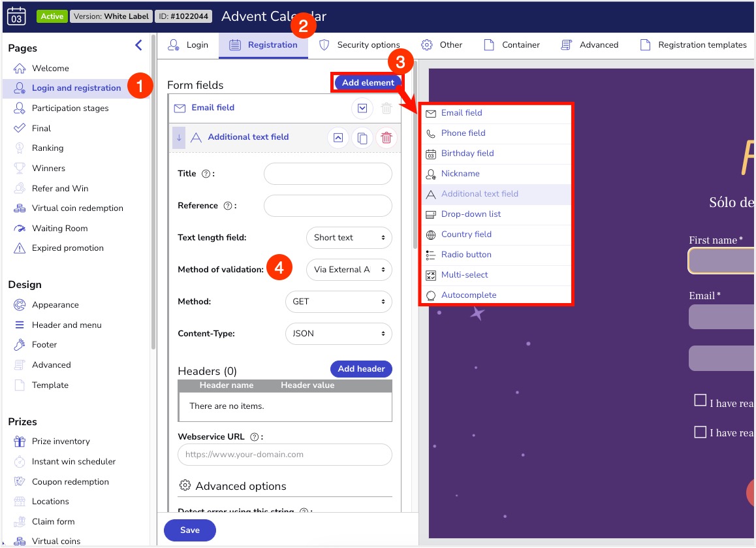Open Participation stages page
The height and width of the screenshot is (548, 756).
pyautogui.click(x=71, y=108)
